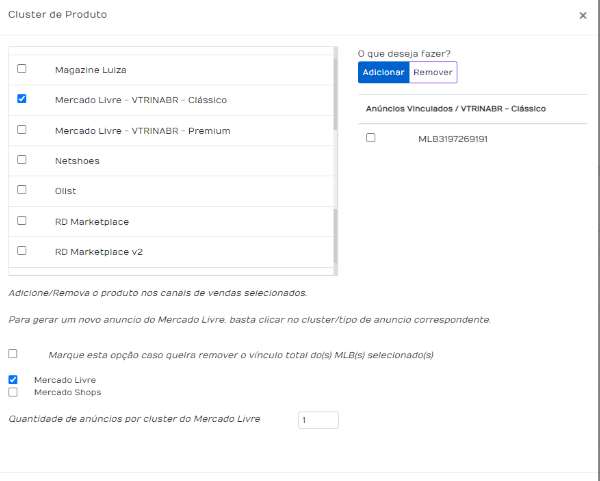The image size is (600, 481).
Task: Tick the Netshoes checkbox
Action: 22,160
